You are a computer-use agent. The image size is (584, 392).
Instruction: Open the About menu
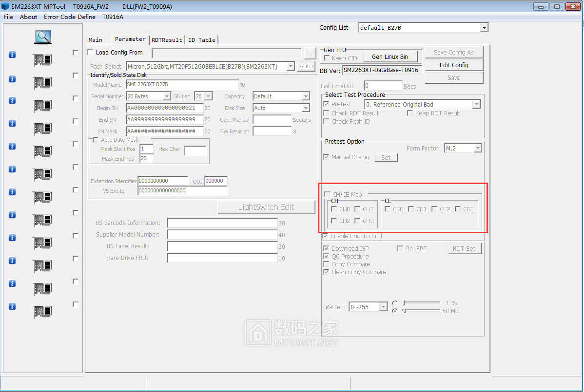pyautogui.click(x=28, y=17)
